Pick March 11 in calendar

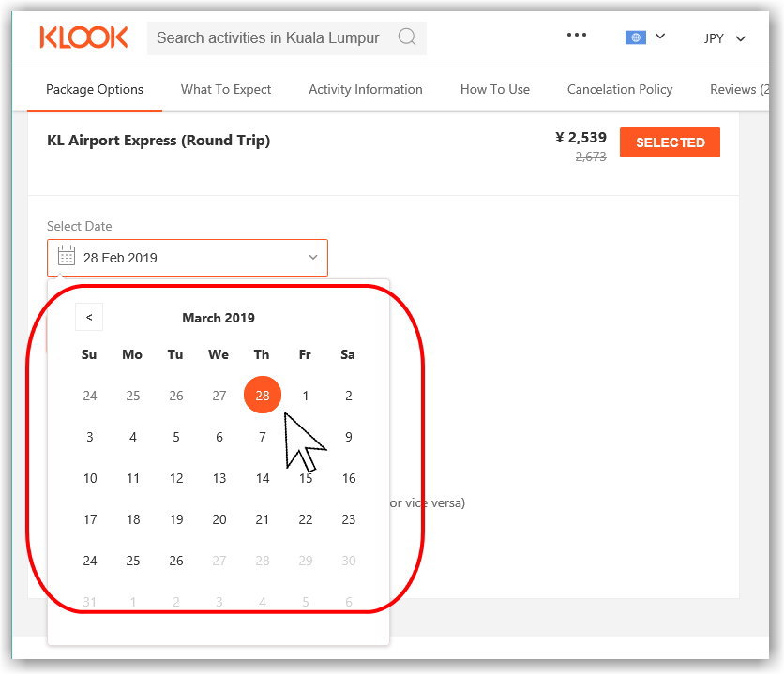[x=133, y=478]
